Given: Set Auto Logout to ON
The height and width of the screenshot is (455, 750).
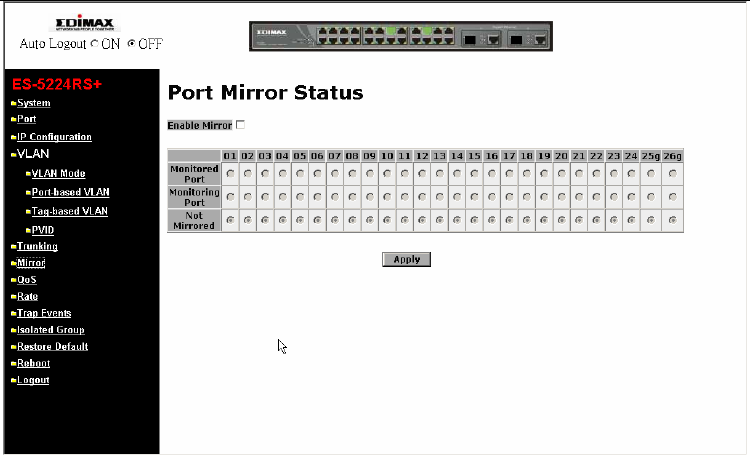Looking at the screenshot, I should [x=94, y=44].
